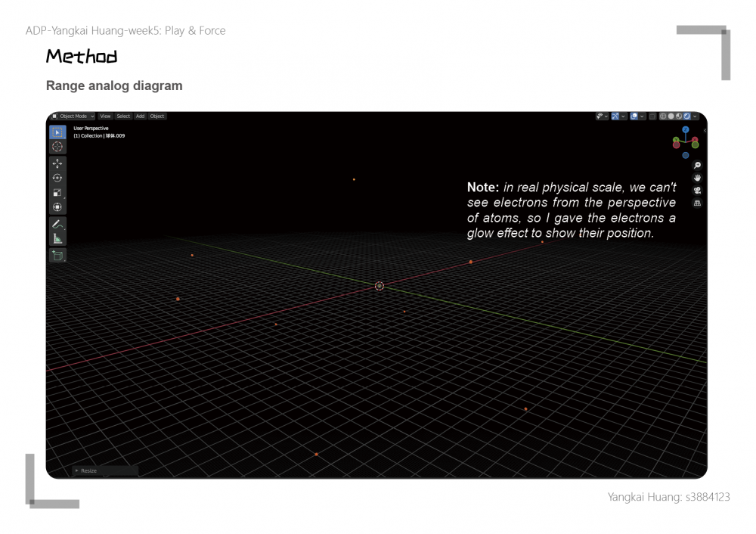The width and height of the screenshot is (756, 534).
Task: Open the View menu
Action: point(105,116)
